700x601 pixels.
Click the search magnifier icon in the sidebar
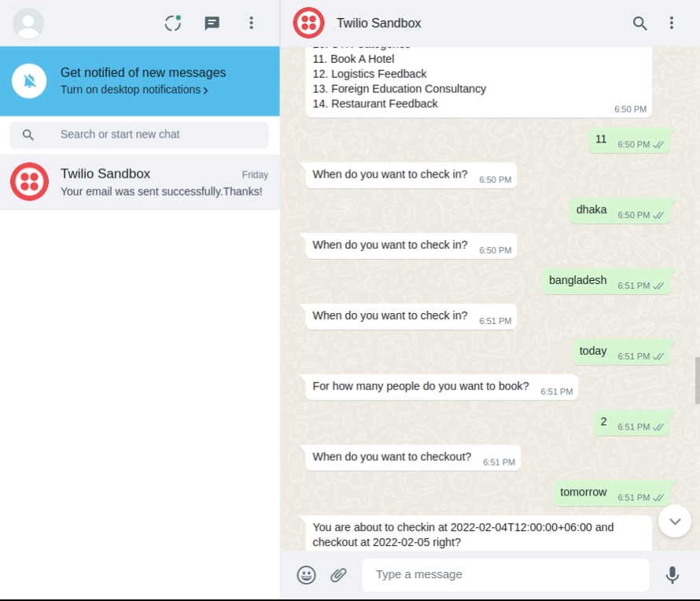pos(28,135)
